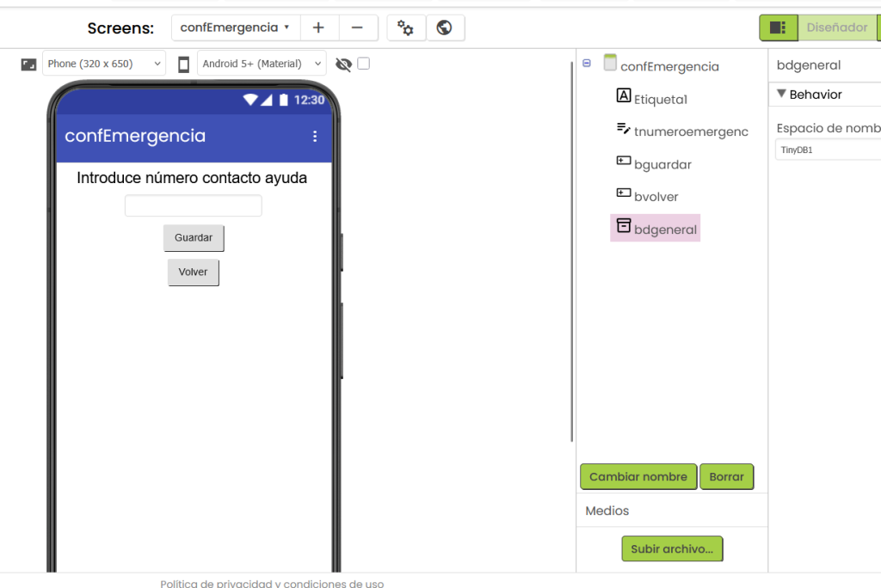Viewport: 881px width, 588px height.
Task: Open the Phone (320 x 650) size dropdown
Action: pos(104,64)
